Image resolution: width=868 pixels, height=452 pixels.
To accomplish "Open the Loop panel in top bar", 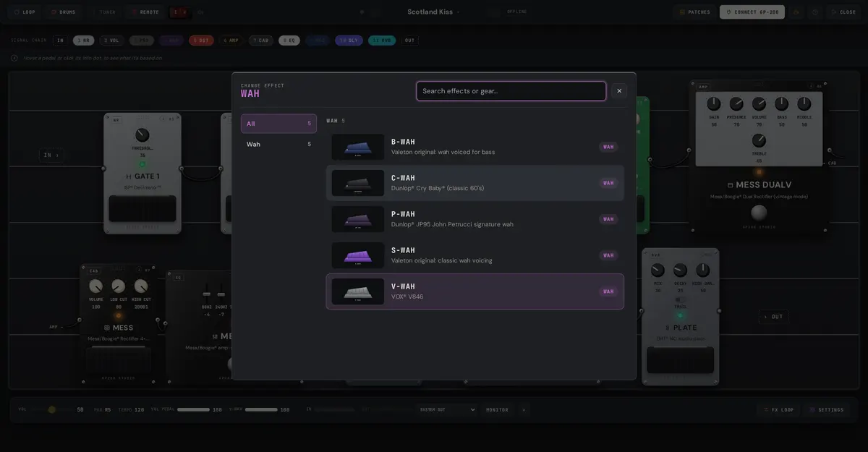I will (x=25, y=12).
